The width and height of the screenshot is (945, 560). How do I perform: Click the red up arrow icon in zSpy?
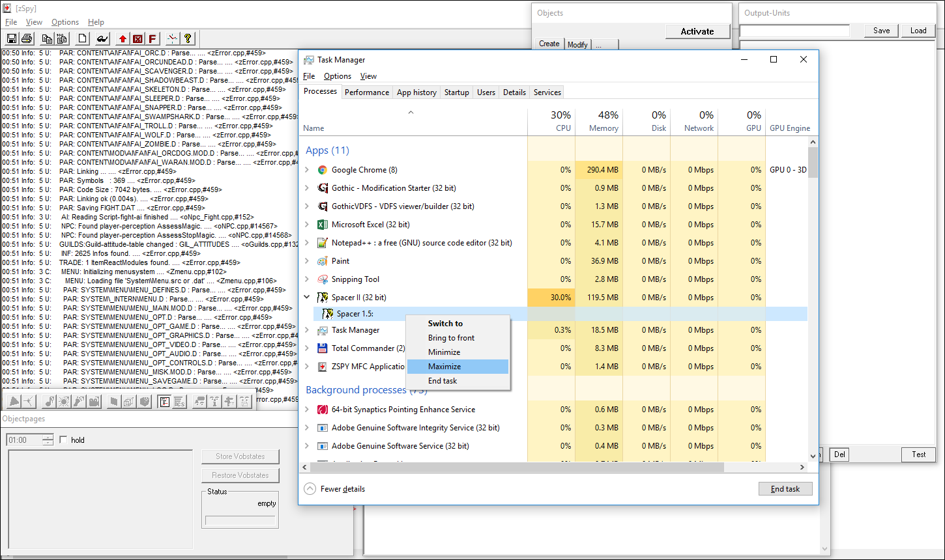[123, 38]
